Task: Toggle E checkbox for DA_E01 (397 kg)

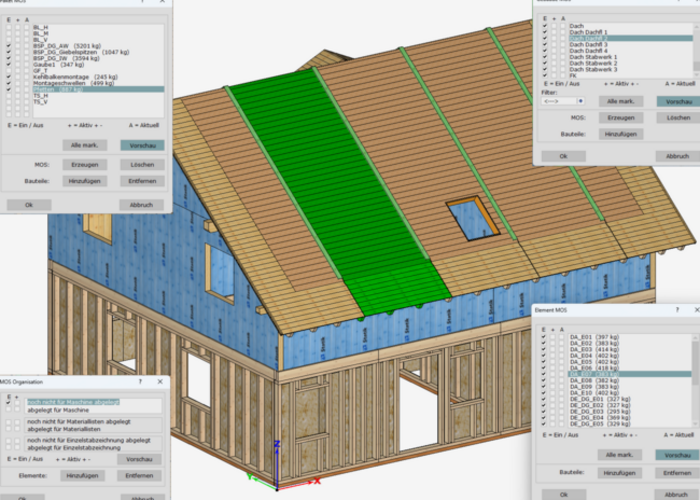Action: 544,337
